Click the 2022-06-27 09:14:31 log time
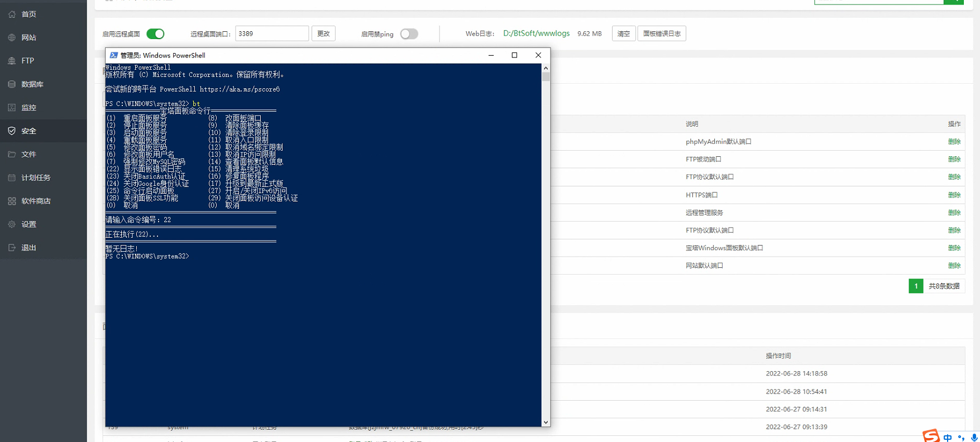The width and height of the screenshot is (980, 442). point(796,410)
